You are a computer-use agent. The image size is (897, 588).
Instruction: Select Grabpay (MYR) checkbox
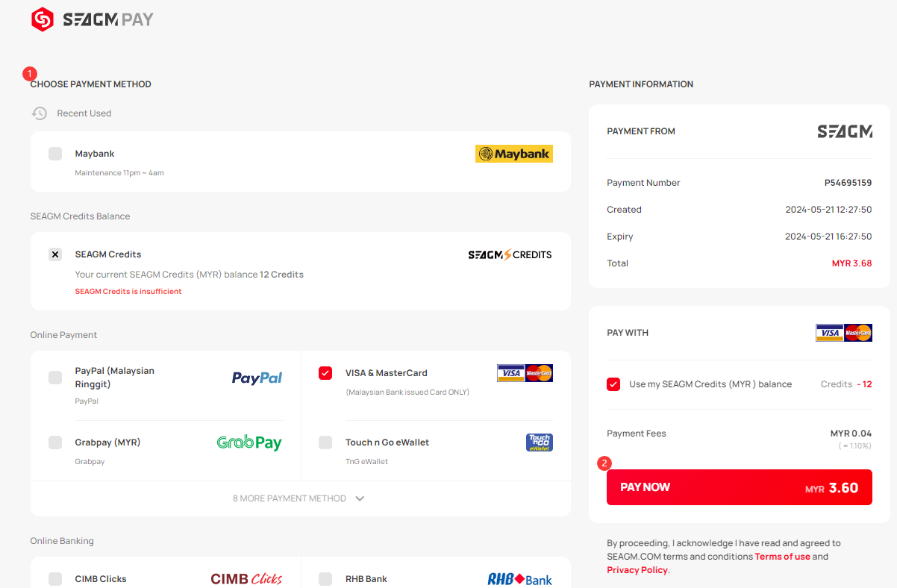click(55, 442)
